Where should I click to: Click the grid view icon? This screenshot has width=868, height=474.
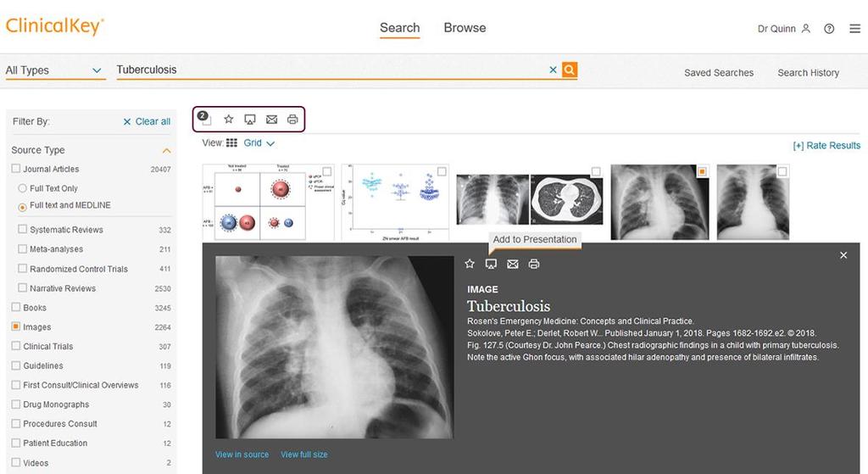click(x=231, y=142)
